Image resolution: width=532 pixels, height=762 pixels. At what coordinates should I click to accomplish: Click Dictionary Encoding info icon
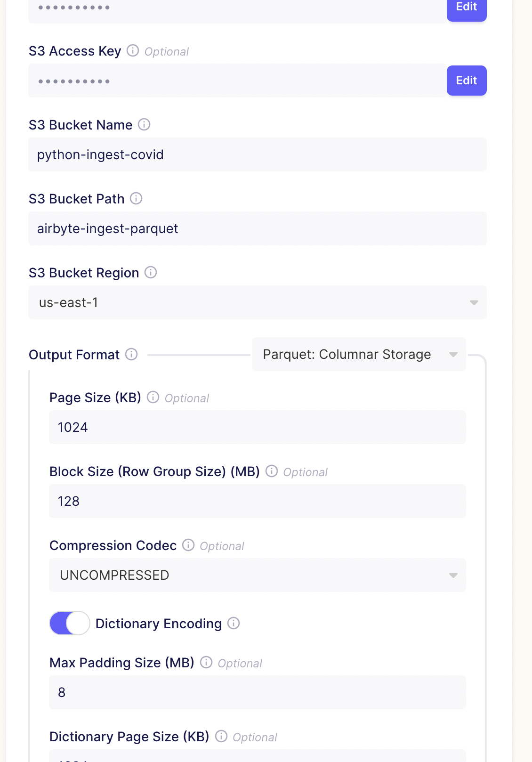(234, 623)
